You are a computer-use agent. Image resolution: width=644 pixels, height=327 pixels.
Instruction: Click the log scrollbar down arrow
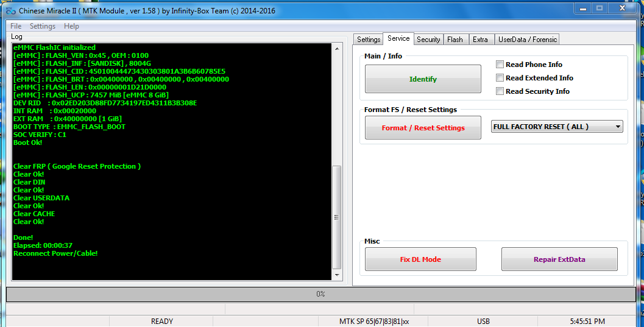click(x=337, y=275)
